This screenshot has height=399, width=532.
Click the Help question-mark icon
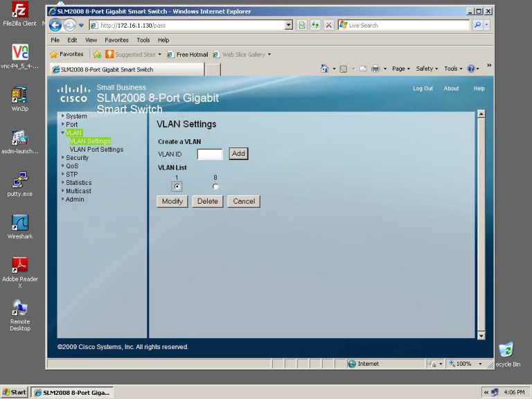point(471,69)
